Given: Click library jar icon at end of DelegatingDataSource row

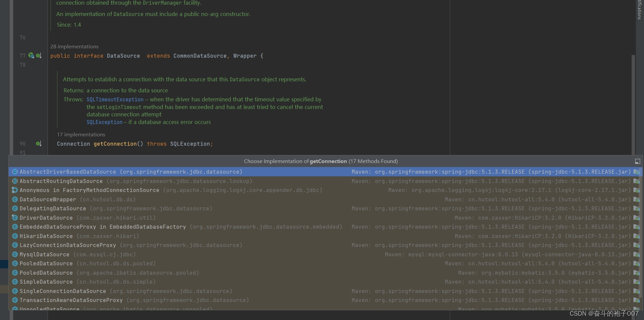Looking at the screenshot, I should [637, 208].
